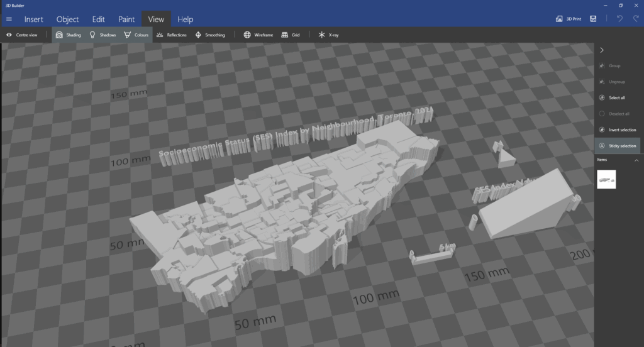This screenshot has height=347, width=644.
Task: Enable Reflections in the view toolbar
Action: point(160,35)
